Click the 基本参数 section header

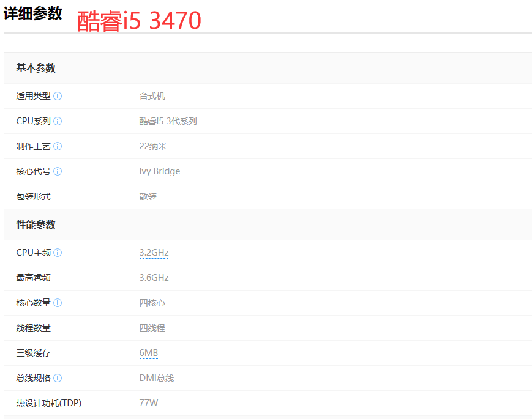click(x=36, y=68)
